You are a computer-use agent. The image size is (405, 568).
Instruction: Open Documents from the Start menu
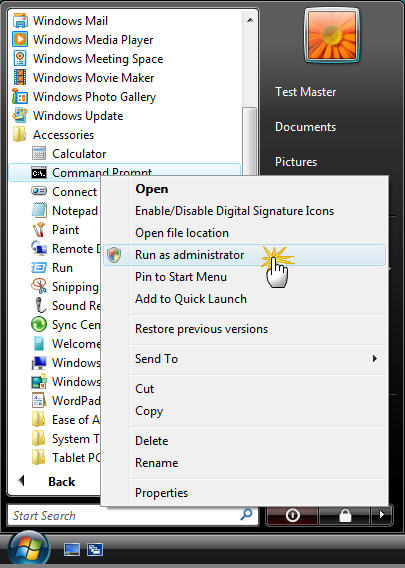tap(305, 127)
